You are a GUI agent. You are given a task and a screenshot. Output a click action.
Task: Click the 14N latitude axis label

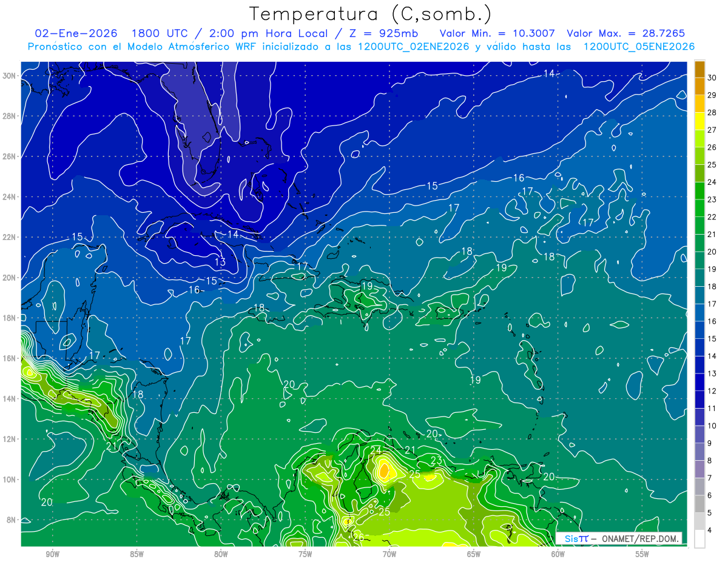click(x=9, y=399)
